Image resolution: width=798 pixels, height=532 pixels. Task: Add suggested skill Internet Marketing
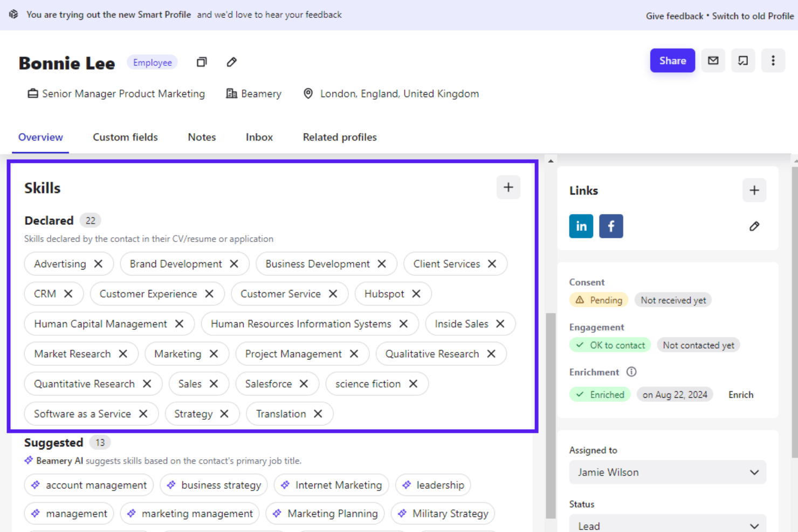click(332, 485)
